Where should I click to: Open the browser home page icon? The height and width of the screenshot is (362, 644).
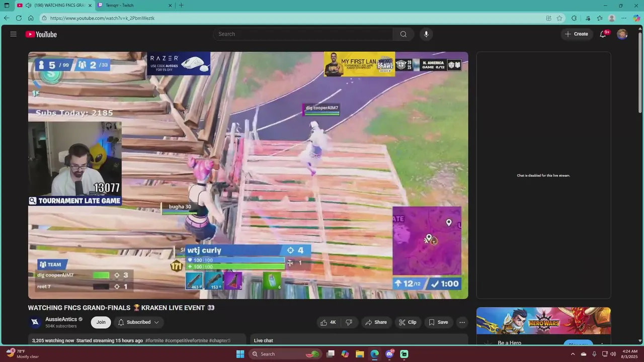tap(31, 18)
